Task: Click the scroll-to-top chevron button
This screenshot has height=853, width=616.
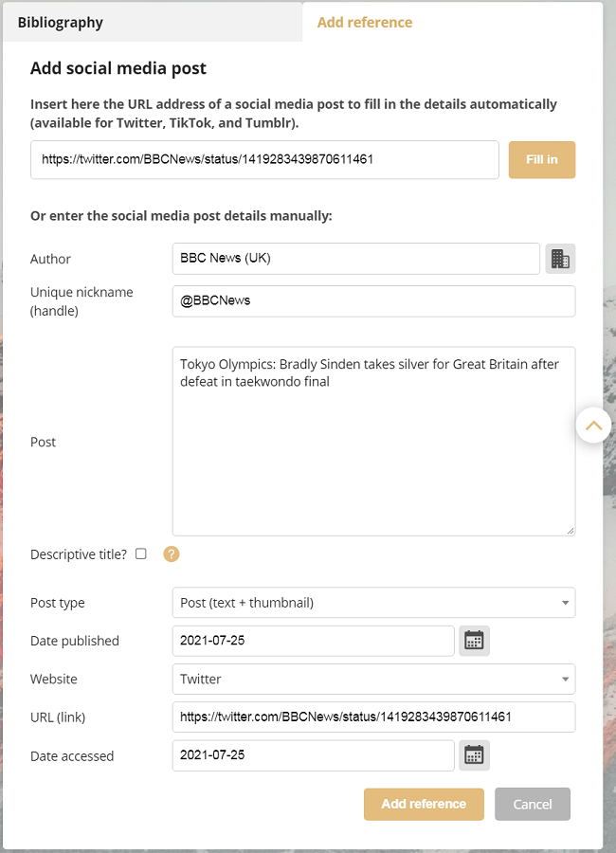Action: [593, 425]
